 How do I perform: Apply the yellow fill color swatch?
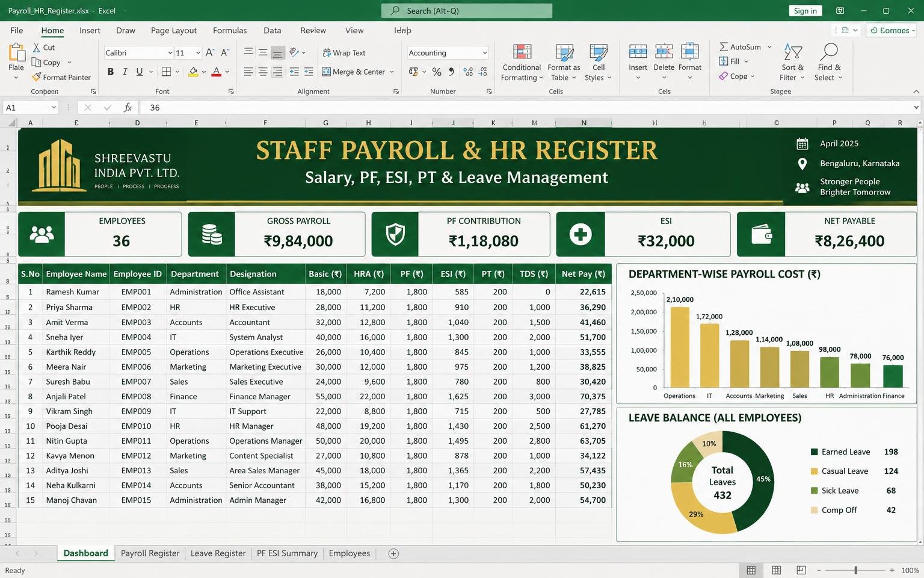pos(193,72)
